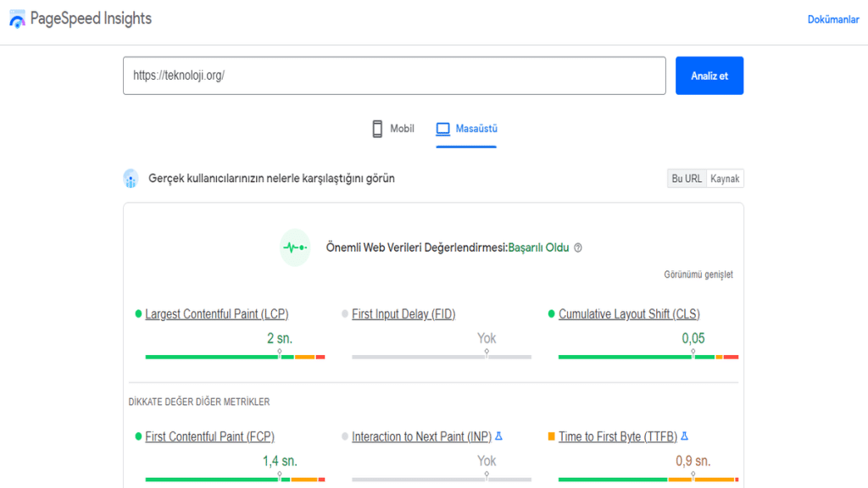
Task: Click the green dot beside LCP
Action: click(138, 313)
